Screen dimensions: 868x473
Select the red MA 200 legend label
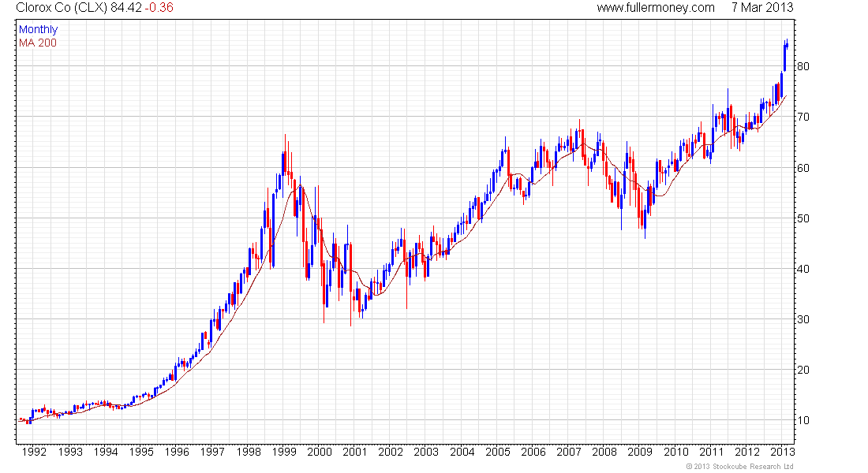[38, 43]
